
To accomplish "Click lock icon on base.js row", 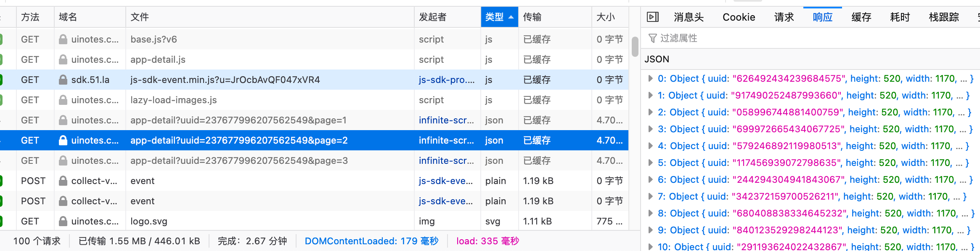I will (63, 39).
